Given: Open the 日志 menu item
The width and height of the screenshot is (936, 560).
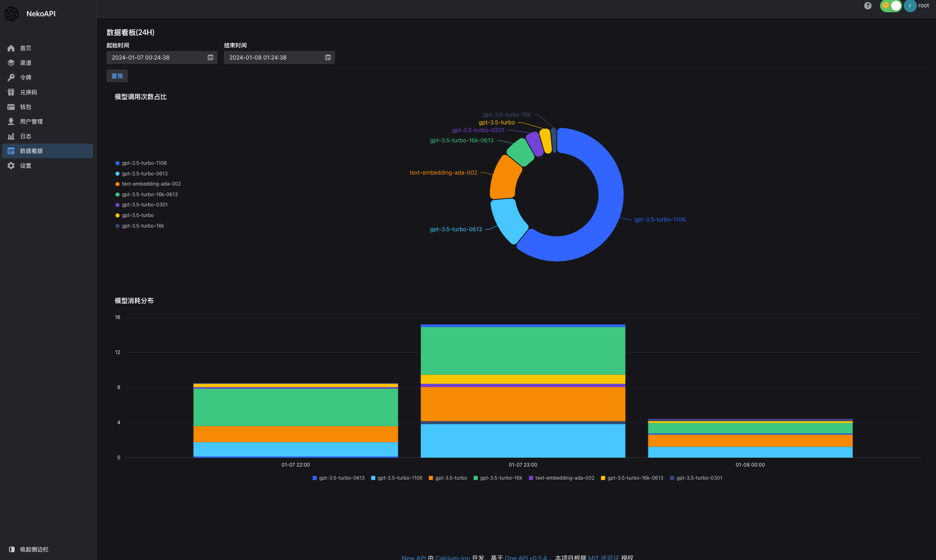Looking at the screenshot, I should click(47, 136).
